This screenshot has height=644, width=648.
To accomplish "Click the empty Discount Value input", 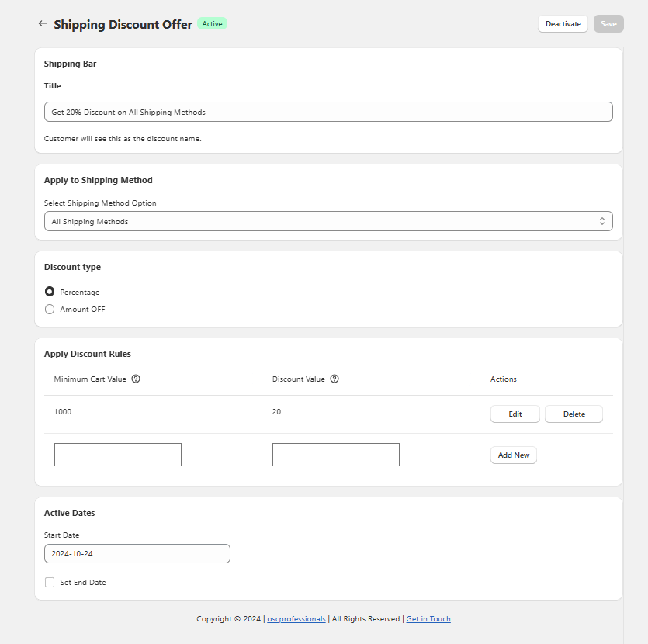I will pos(335,455).
